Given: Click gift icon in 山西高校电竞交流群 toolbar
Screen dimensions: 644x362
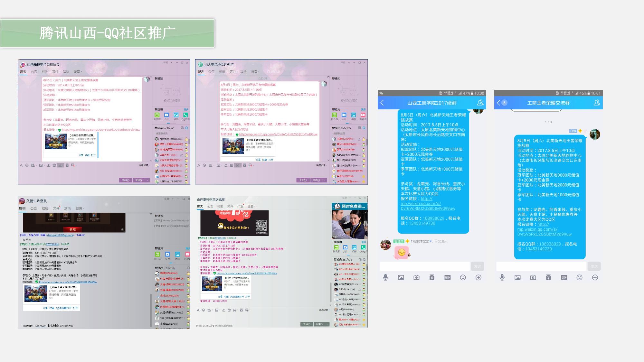Looking at the screenshot, I should tap(229, 310).
